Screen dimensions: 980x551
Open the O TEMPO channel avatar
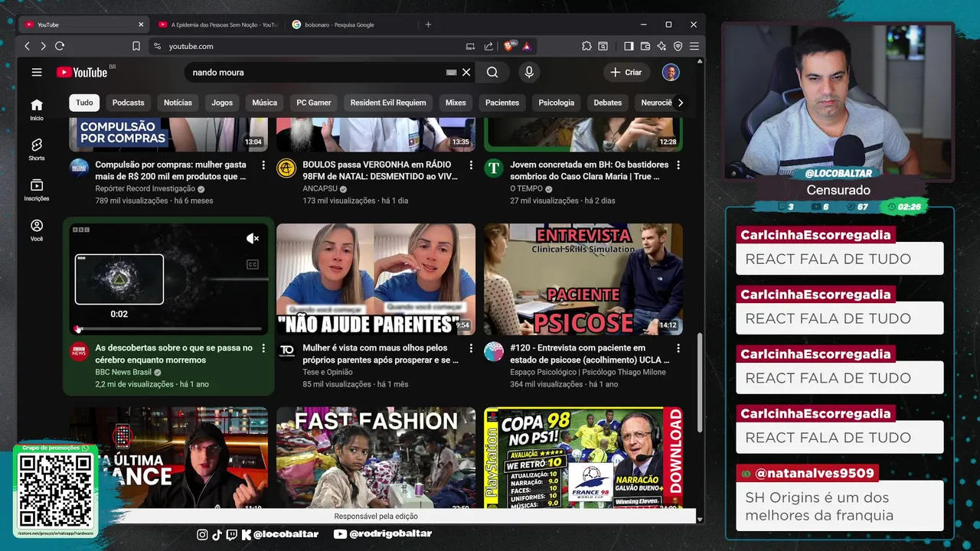click(x=494, y=168)
